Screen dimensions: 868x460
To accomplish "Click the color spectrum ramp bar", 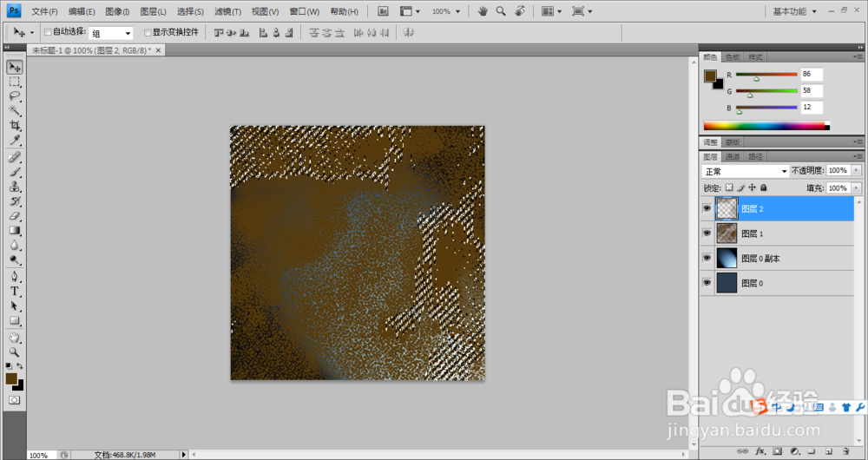I will pos(766,126).
